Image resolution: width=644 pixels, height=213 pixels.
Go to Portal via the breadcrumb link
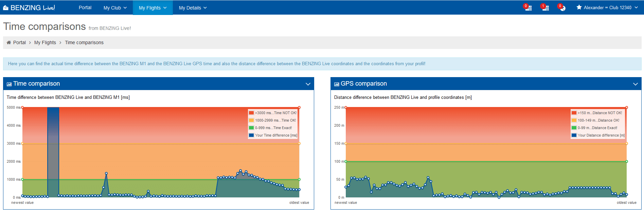[x=19, y=42]
